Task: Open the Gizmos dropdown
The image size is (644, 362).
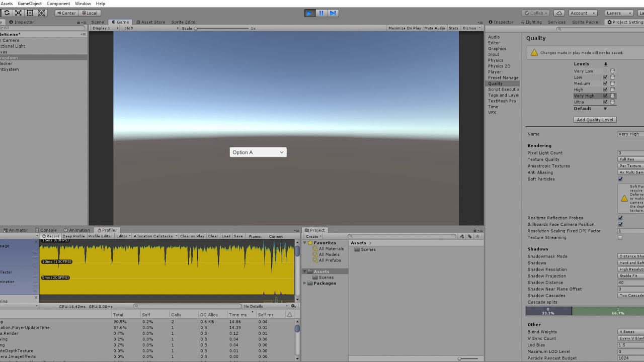Action: coord(471,28)
